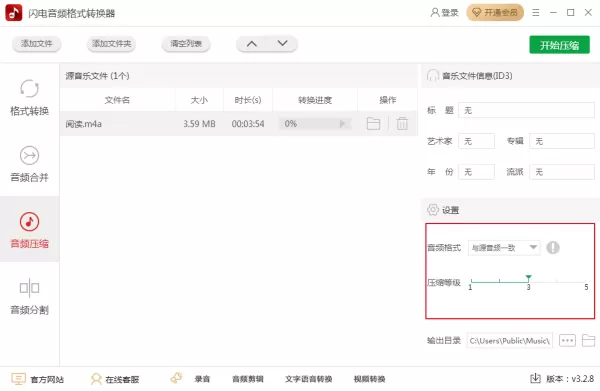Click the 版本：v3.2.8 version text
The width and height of the screenshot is (600, 391).
click(570, 379)
